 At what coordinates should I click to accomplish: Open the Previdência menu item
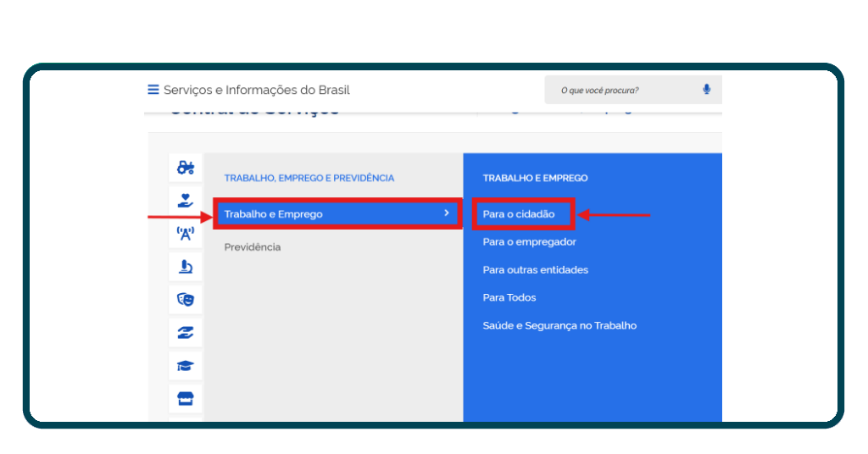point(252,247)
